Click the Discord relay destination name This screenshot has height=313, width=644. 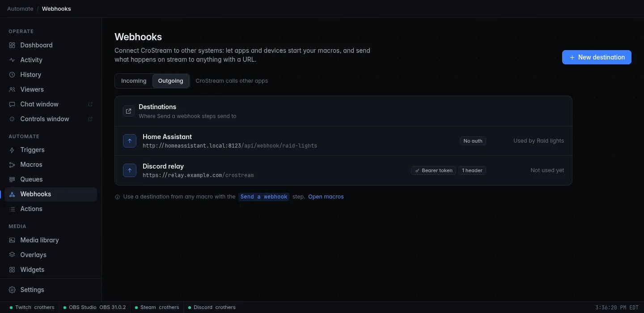163,166
